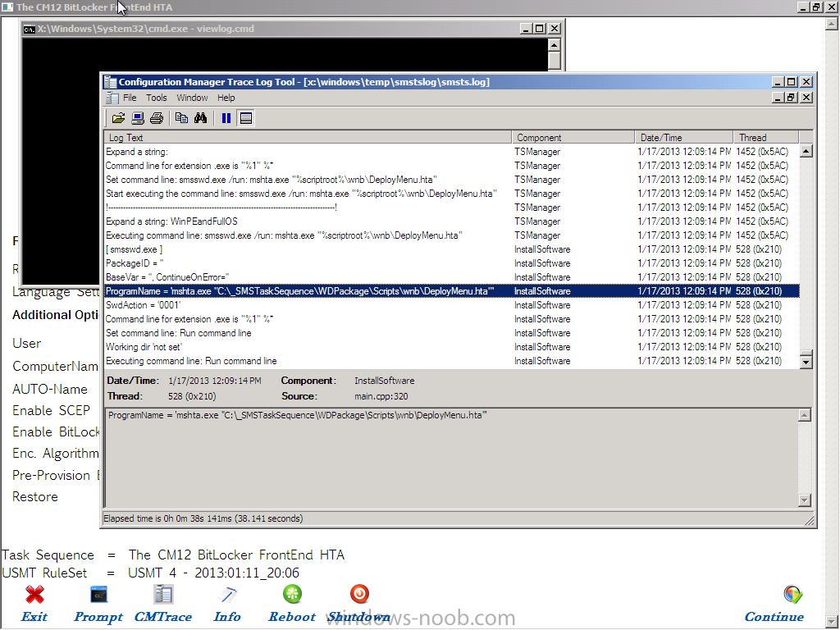Click the 'User' option in HTA
Image resolution: width=840 pixels, height=630 pixels.
point(27,344)
